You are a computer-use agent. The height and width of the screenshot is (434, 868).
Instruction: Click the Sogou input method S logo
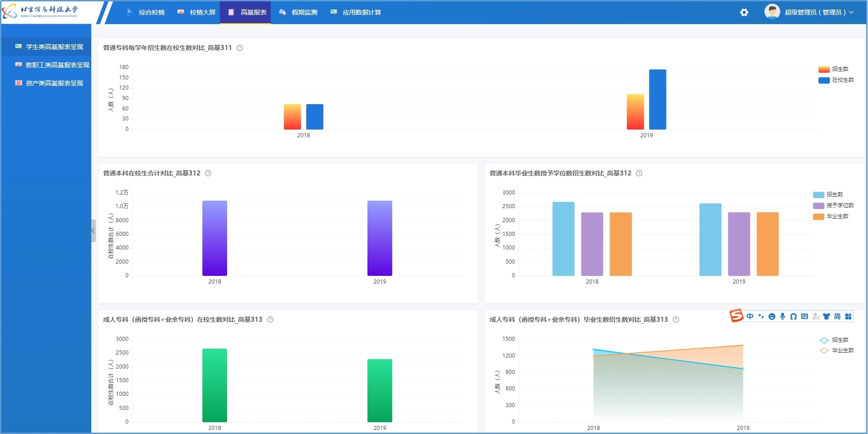click(736, 315)
